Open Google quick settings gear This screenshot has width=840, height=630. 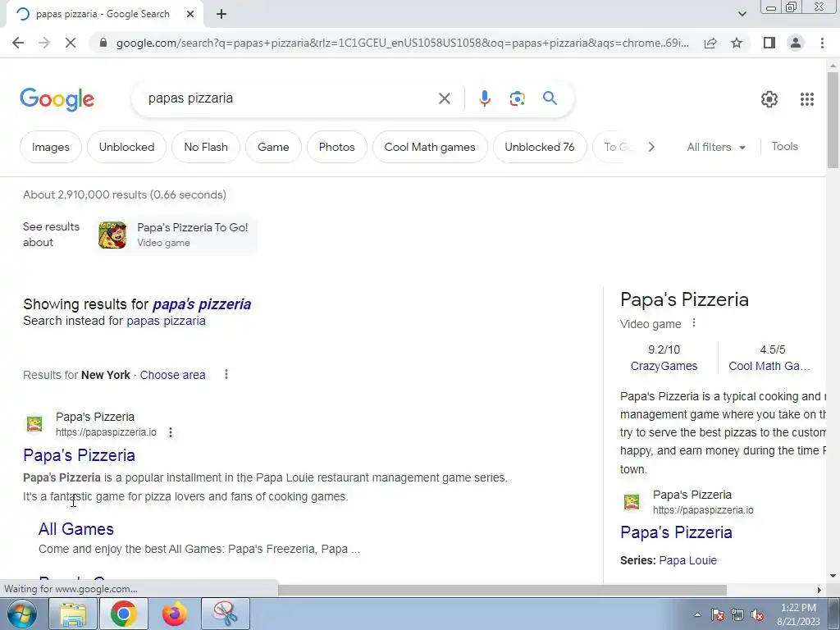769,99
